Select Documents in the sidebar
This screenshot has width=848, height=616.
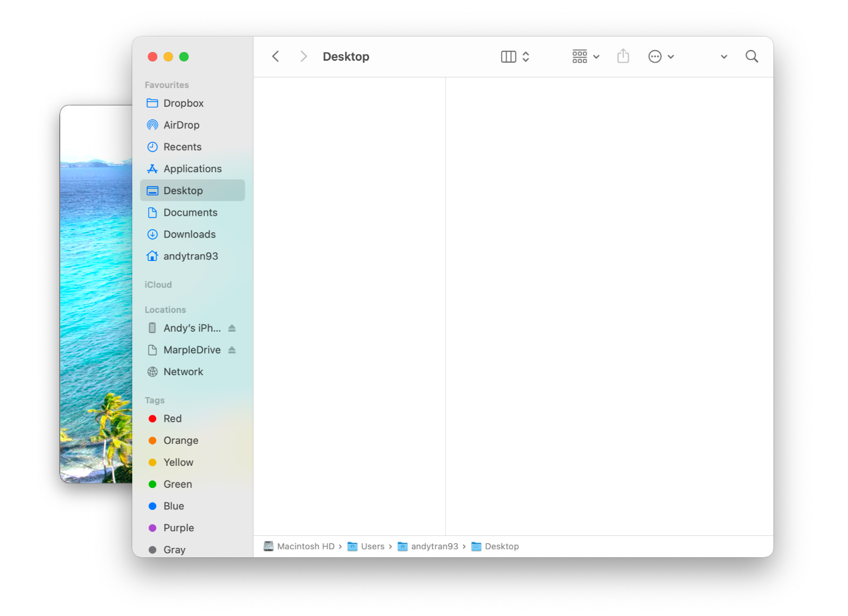tap(190, 212)
